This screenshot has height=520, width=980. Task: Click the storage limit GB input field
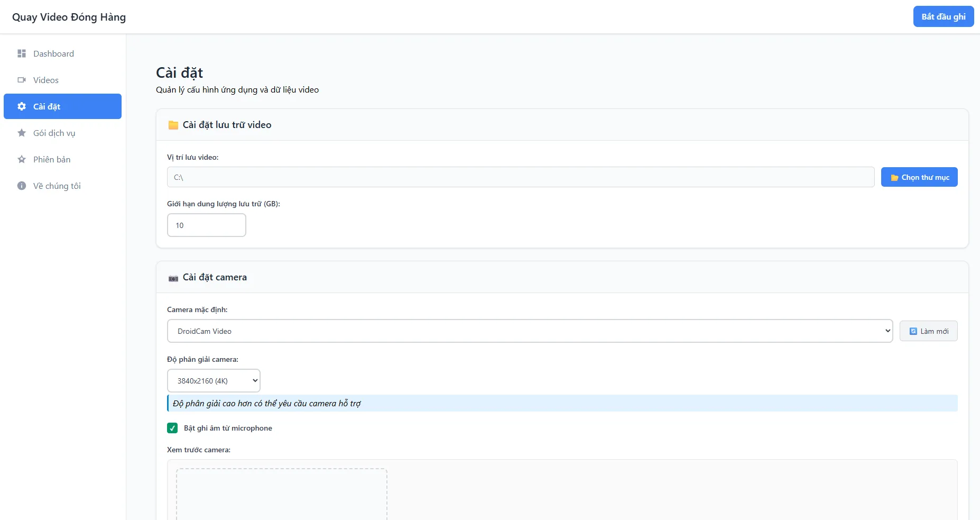tap(207, 225)
